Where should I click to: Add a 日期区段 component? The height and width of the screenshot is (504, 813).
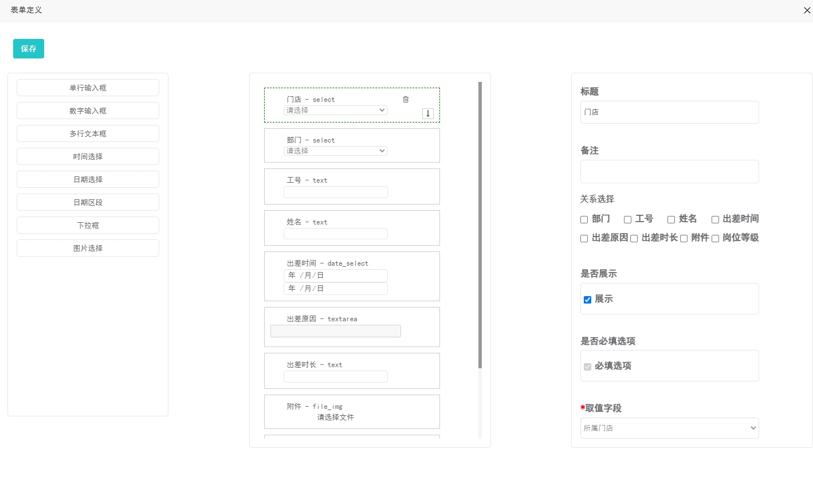(x=88, y=202)
